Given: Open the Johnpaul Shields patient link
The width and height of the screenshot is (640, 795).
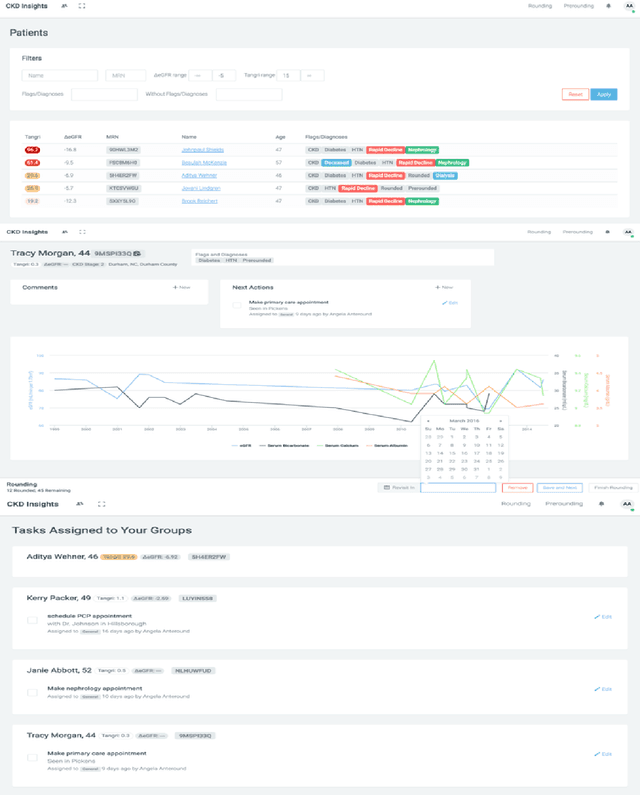Looking at the screenshot, I should (202, 149).
